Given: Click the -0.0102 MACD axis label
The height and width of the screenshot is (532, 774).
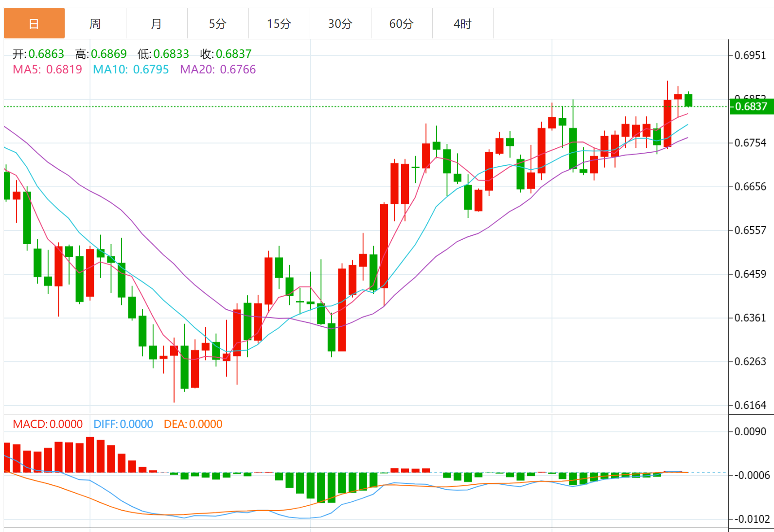Looking at the screenshot, I should point(752,519).
